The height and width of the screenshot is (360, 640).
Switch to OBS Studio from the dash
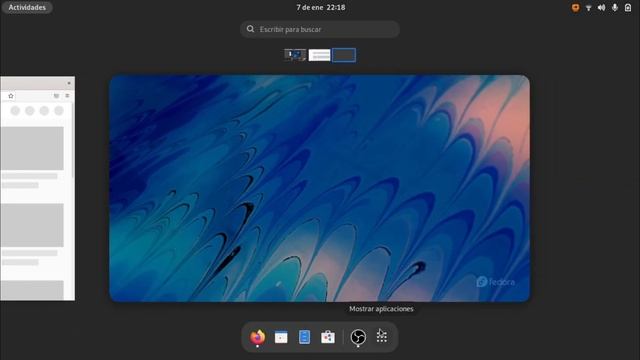358,337
